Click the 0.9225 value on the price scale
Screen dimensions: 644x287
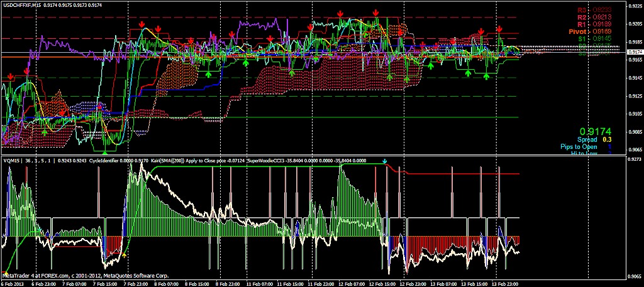(635, 6)
